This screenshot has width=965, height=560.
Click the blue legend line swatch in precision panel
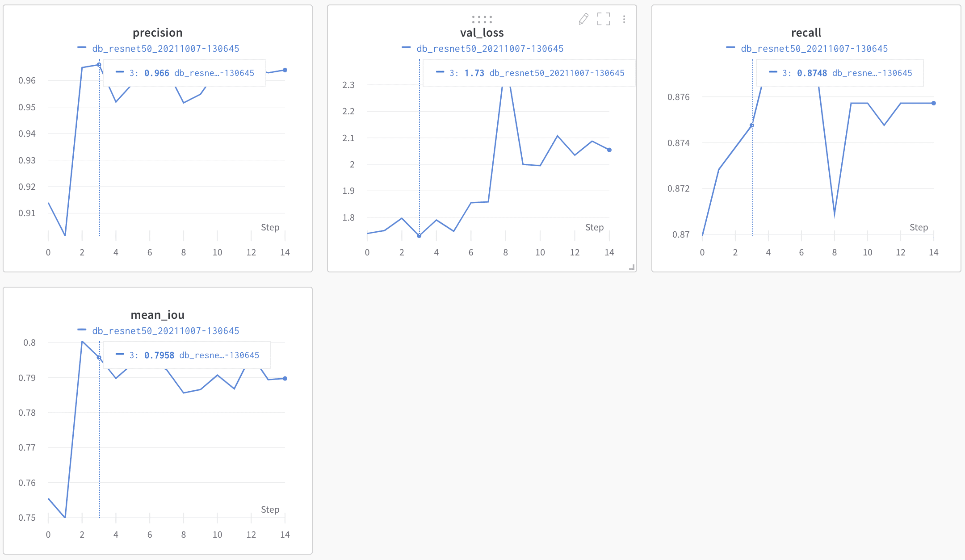point(82,48)
